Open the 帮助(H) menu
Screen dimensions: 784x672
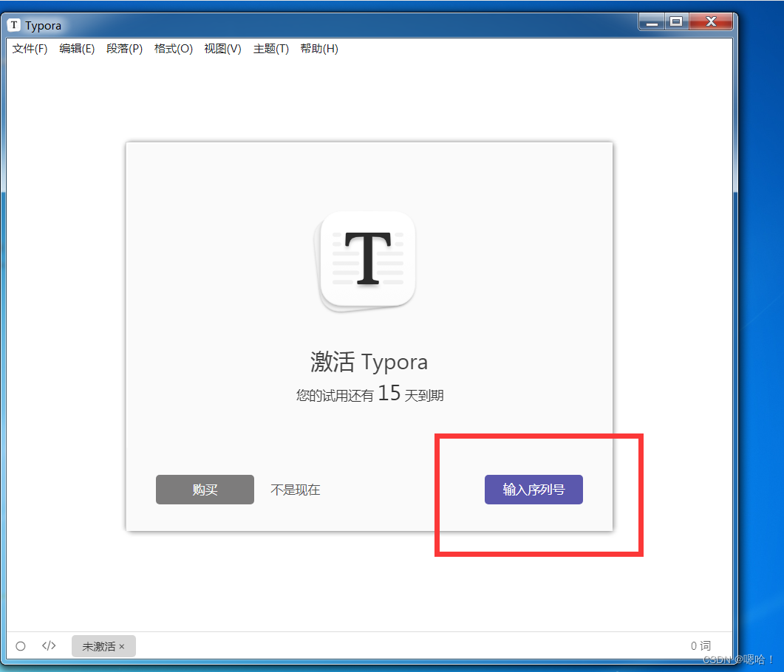pyautogui.click(x=319, y=49)
